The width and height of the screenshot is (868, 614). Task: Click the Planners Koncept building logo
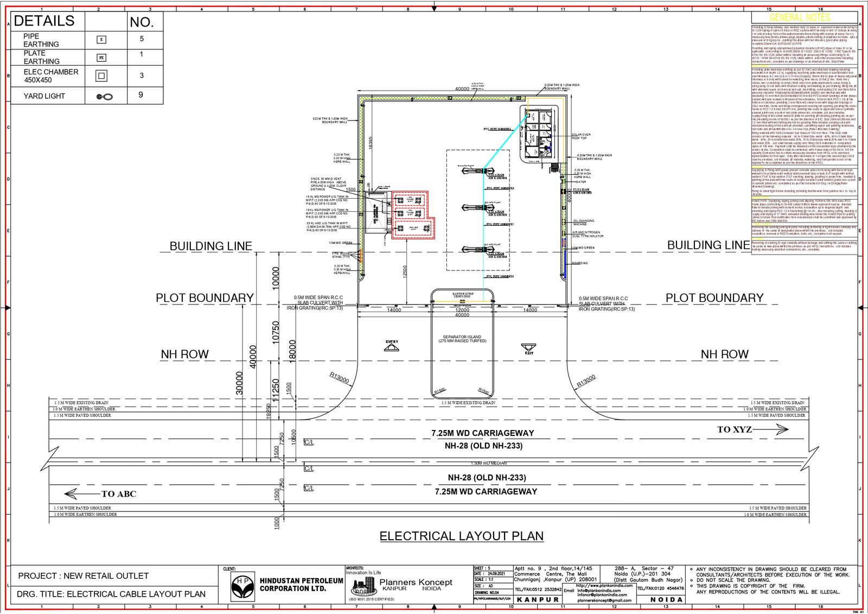pyautogui.click(x=363, y=587)
